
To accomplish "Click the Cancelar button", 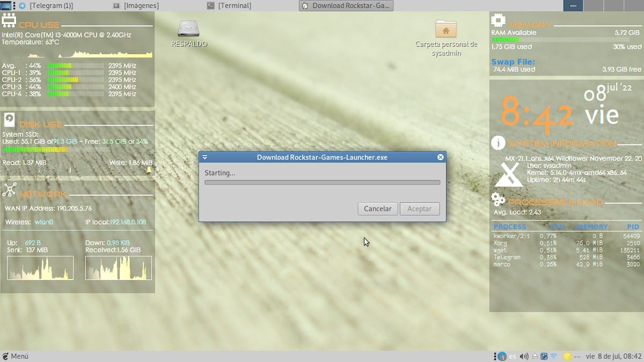I will click(x=377, y=209).
